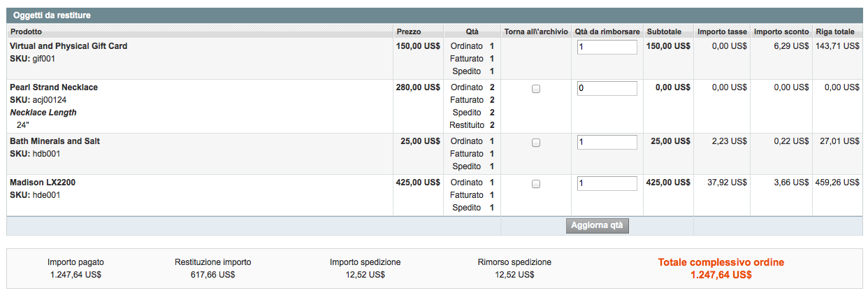Click the Subtotale column header
Viewport: 868px width, 293px height.
(x=664, y=31)
